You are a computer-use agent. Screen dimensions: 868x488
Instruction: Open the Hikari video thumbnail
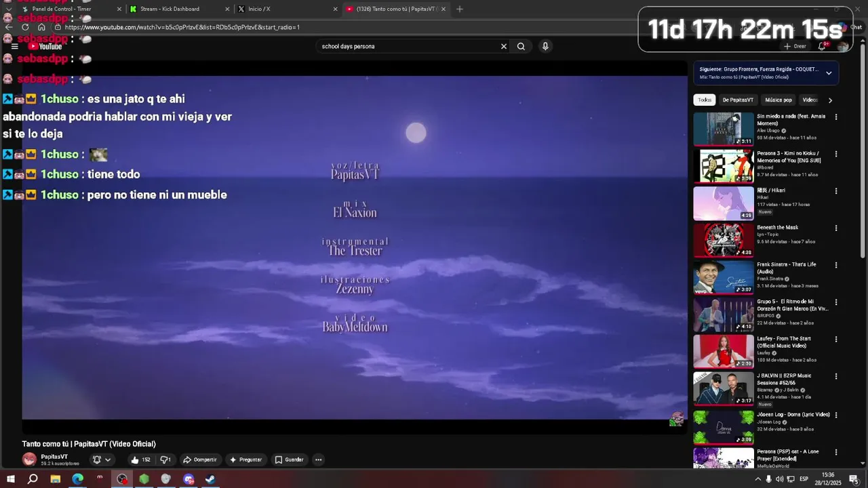click(x=724, y=203)
